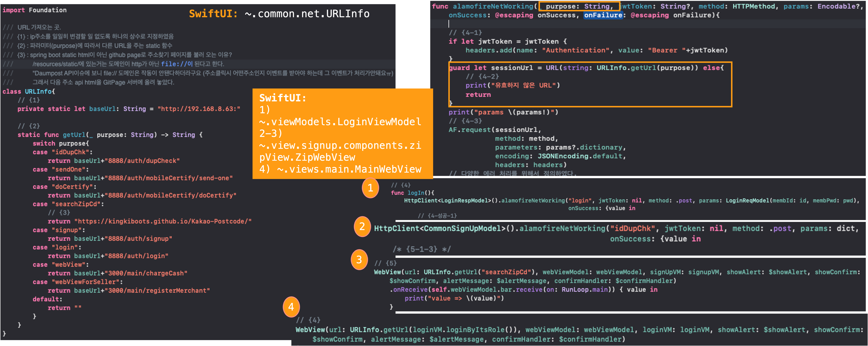Click the ".onReceive(self.webViewModel.bar.receive" line
The width and height of the screenshot is (868, 346).
click(524, 289)
